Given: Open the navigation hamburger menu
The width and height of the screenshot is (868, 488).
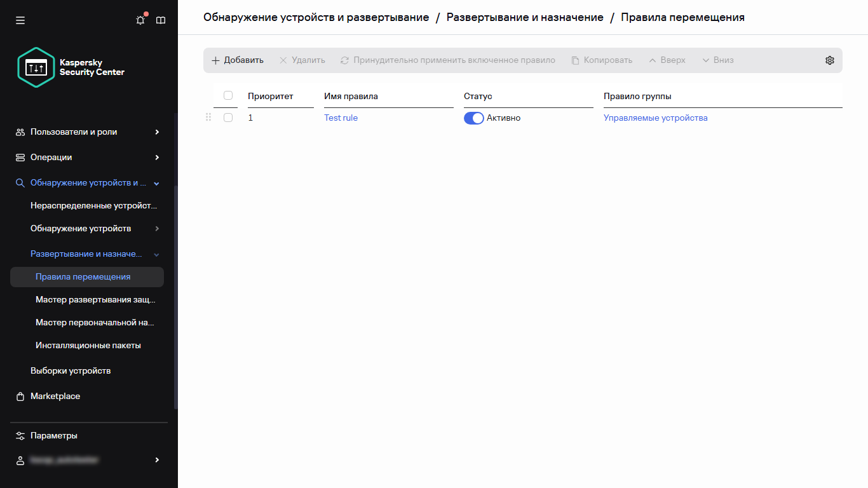Looking at the screenshot, I should 20,20.
